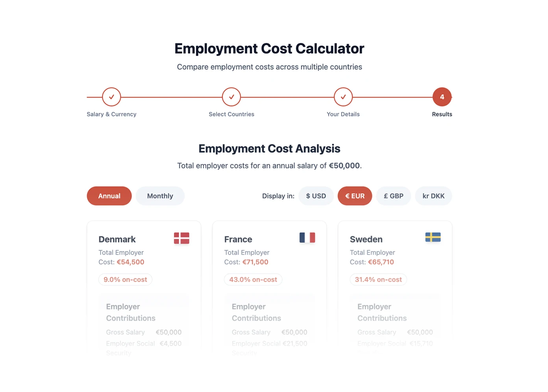Click the Salary & Currency checkmark icon
Screen dimensions: 548x392
point(111,97)
